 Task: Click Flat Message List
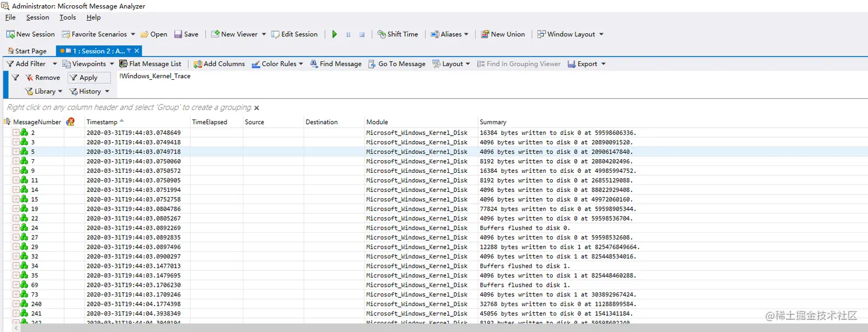point(150,64)
